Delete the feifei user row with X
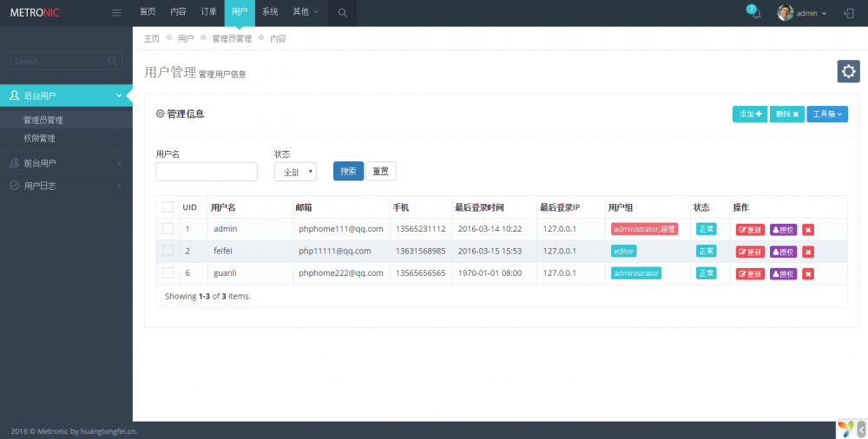Viewport: 868px width, 439px height. click(808, 252)
